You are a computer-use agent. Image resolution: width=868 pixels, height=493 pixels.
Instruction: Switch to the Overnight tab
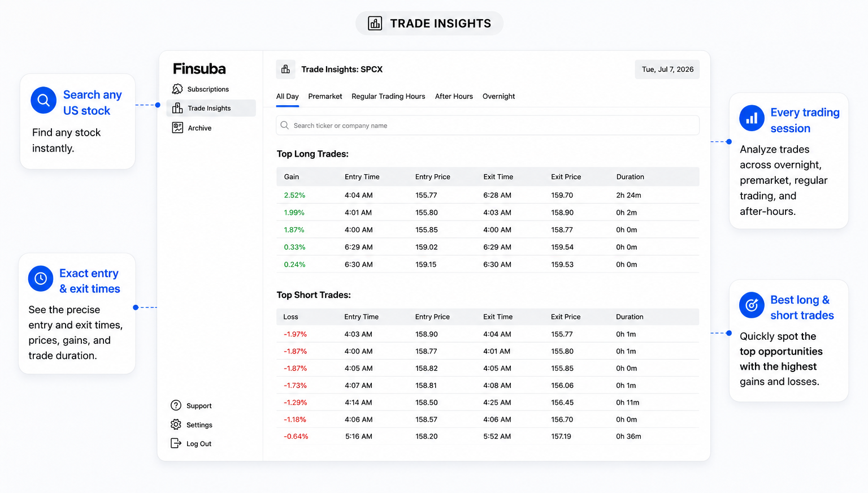498,96
